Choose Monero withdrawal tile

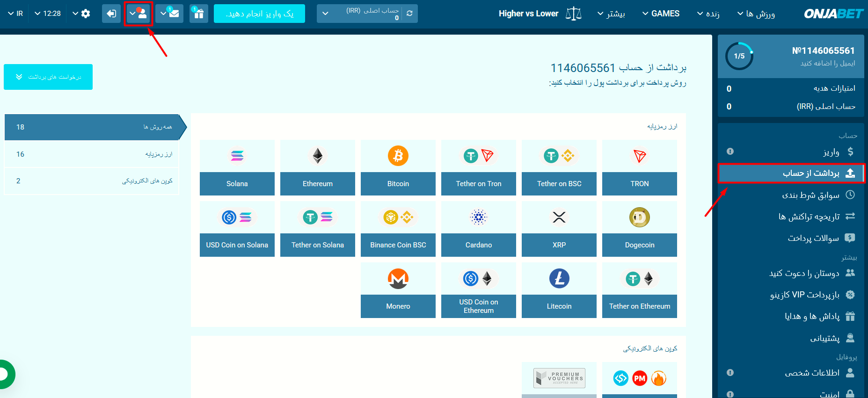(398, 290)
